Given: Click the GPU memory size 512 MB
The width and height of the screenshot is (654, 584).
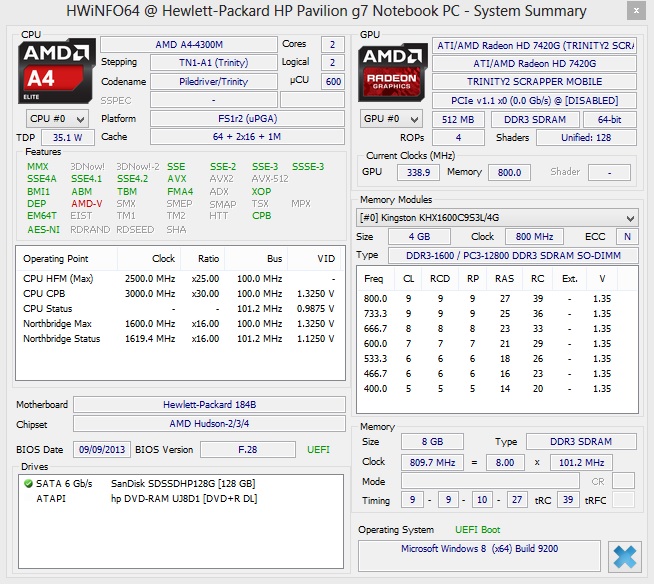Looking at the screenshot, I should click(458, 119).
